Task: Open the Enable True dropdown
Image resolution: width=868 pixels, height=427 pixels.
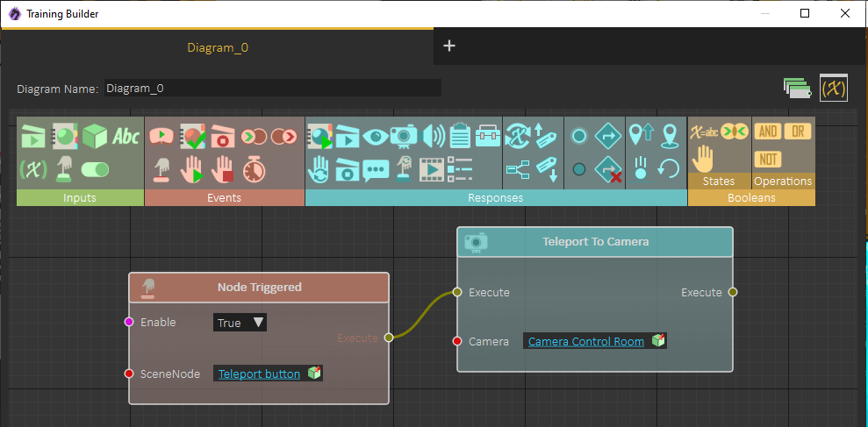Action: coord(240,323)
